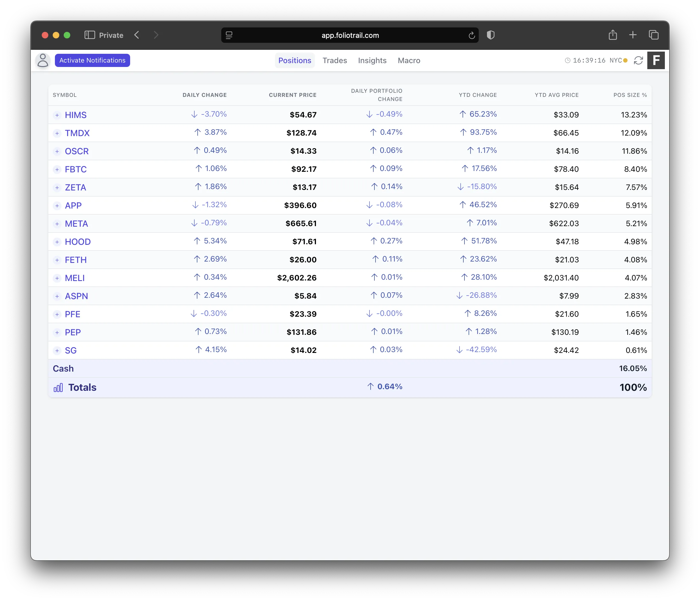Expand the PEP row details
Screen dimensions: 700x601
pos(57,332)
